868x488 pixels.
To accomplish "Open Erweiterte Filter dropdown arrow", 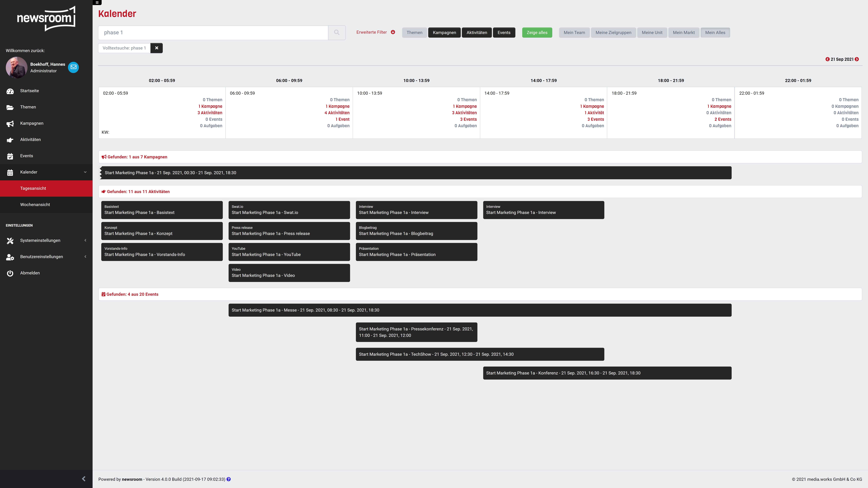I will pyautogui.click(x=393, y=32).
